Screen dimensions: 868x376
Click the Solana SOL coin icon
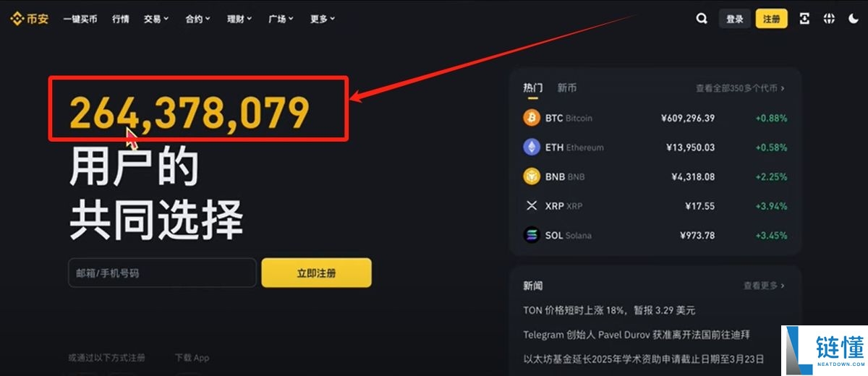pyautogui.click(x=532, y=236)
